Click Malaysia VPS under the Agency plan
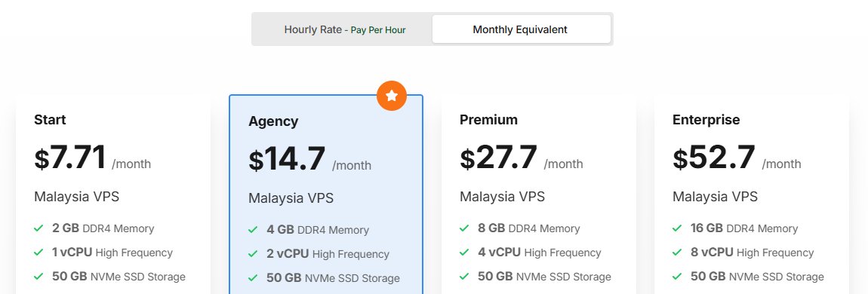 (291, 198)
